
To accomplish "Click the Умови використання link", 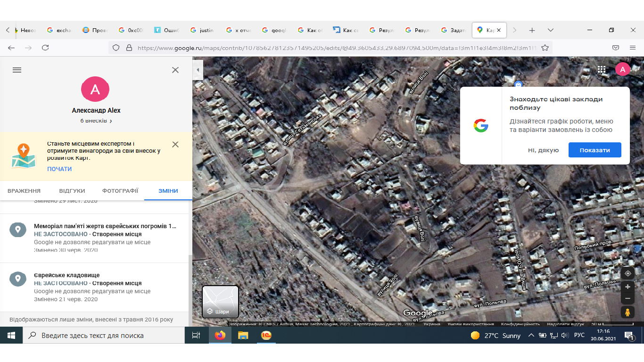I will click(471, 324).
